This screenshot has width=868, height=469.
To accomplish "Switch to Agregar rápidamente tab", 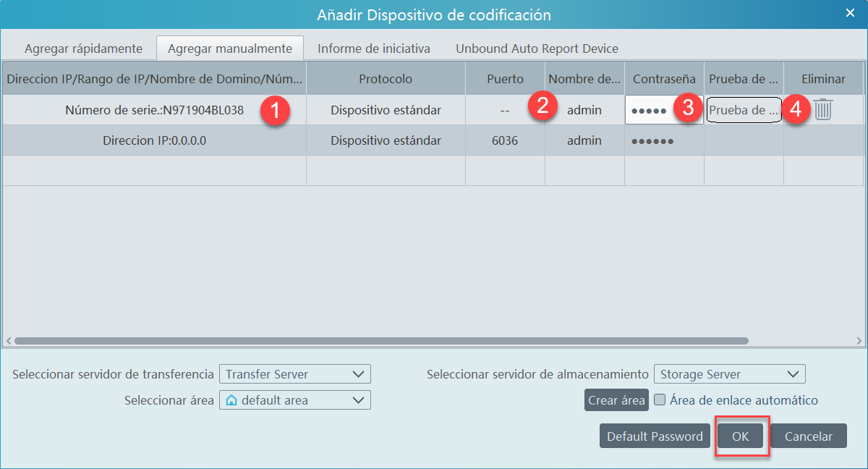I will point(83,48).
